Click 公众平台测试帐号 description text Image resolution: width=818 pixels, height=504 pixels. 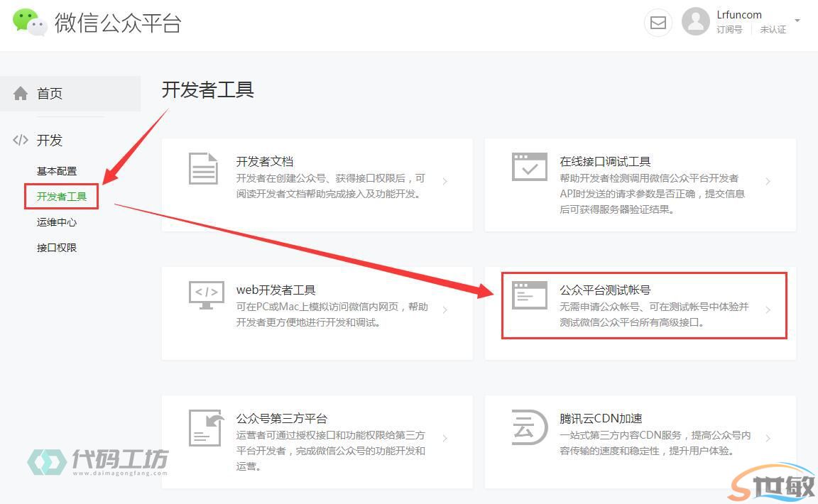654,314
